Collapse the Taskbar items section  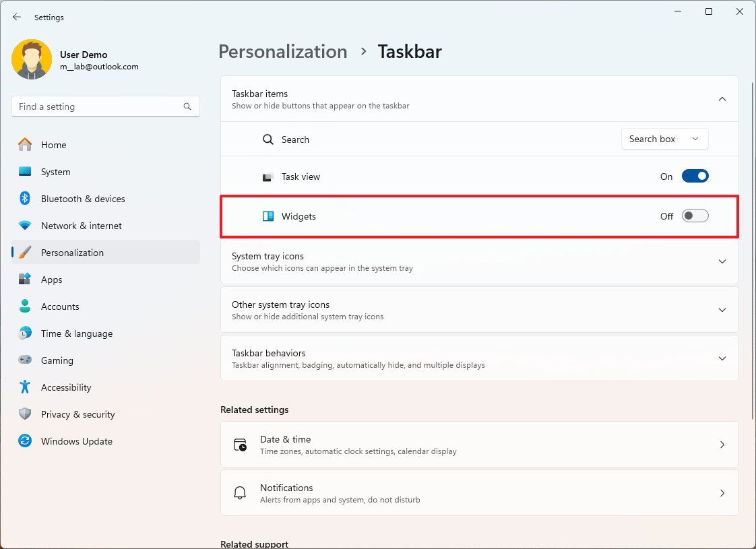(x=722, y=98)
